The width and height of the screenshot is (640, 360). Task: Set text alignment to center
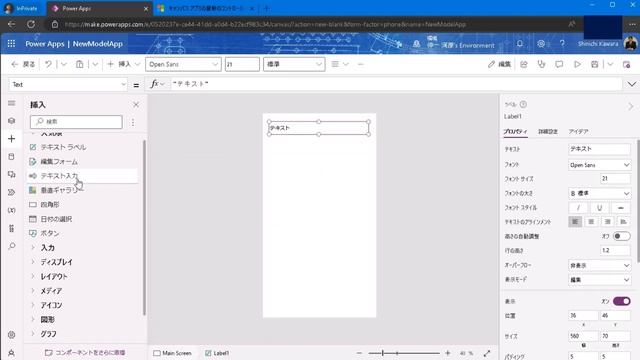point(591,222)
